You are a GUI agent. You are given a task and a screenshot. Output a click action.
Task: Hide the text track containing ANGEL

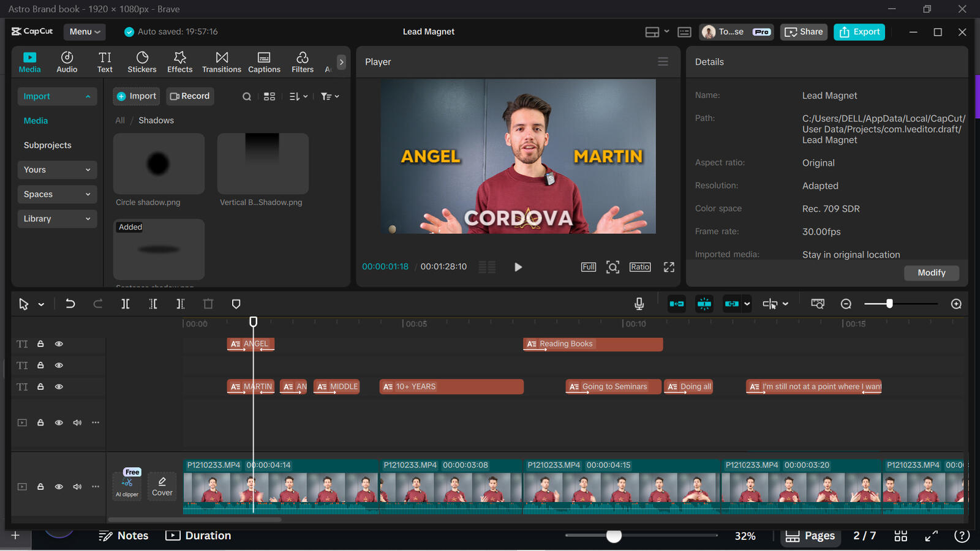[59, 344]
